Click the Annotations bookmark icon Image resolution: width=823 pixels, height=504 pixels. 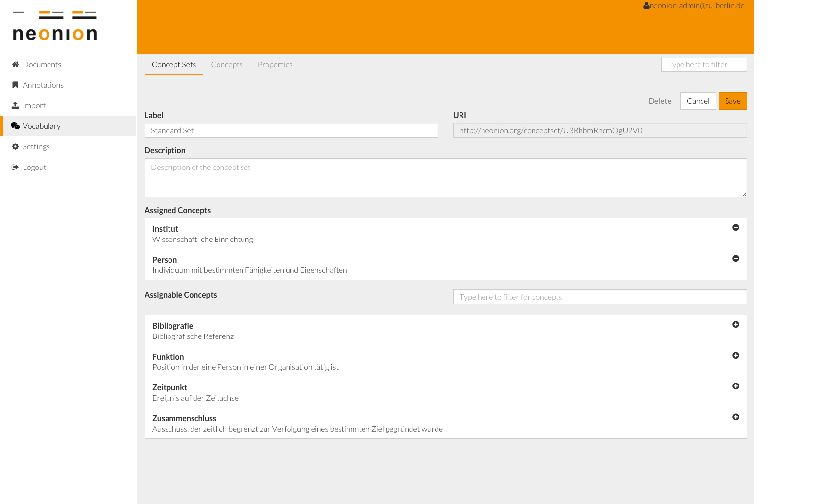tap(15, 85)
